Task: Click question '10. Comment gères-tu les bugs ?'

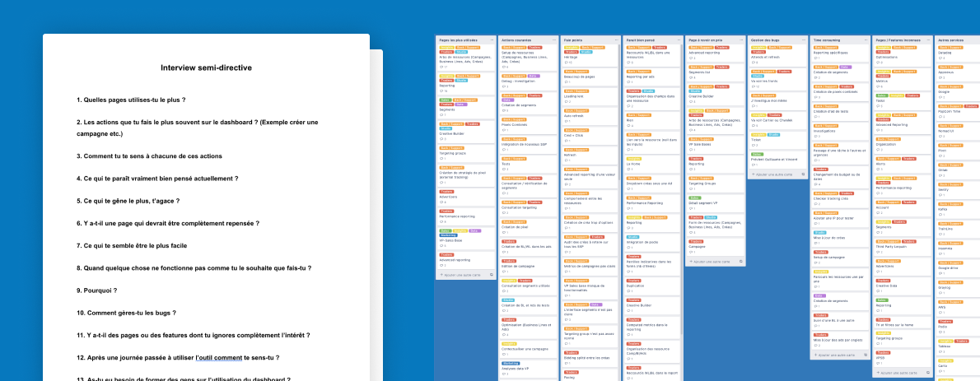Action: tap(126, 313)
